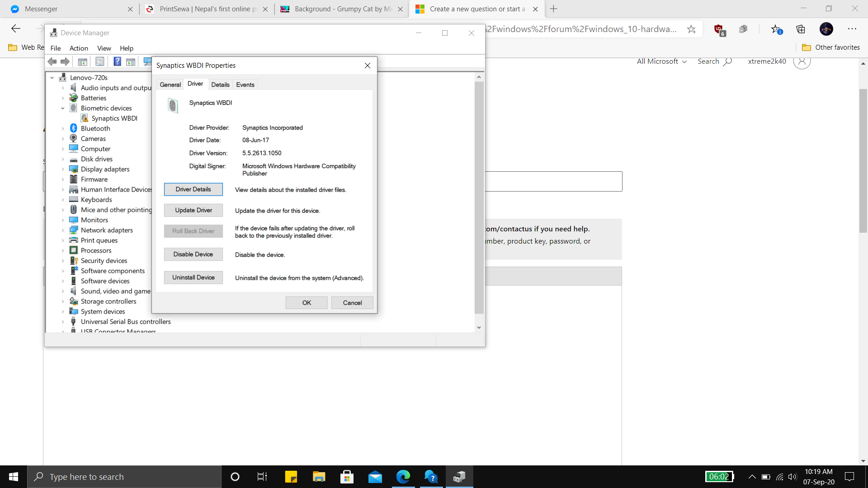The image size is (868, 488).
Task: Open the Action menu in Device Manager
Action: [79, 47]
